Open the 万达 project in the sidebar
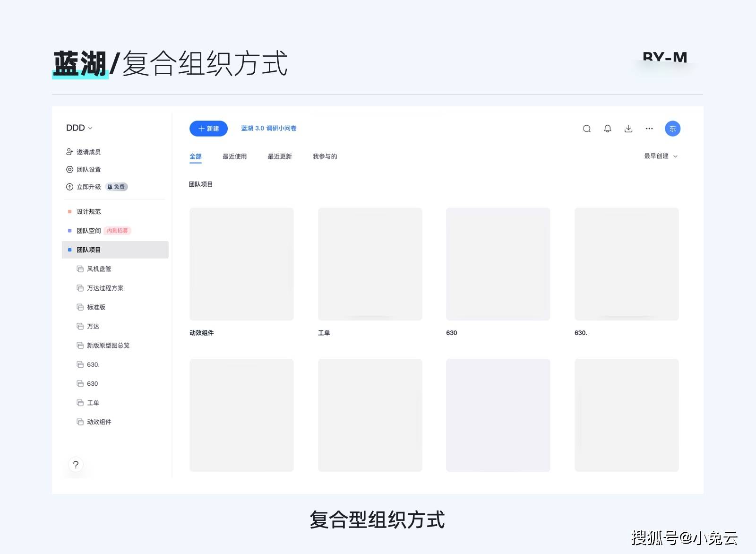This screenshot has width=756, height=554. click(x=93, y=326)
